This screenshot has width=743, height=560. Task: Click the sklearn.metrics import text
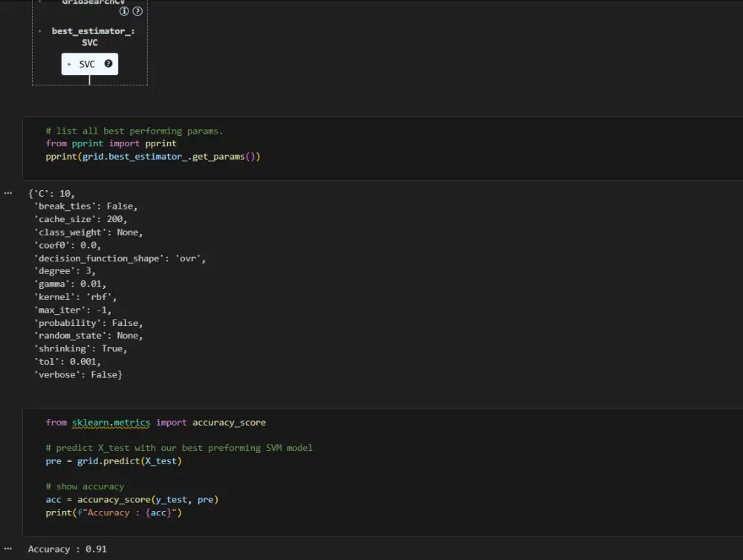[111, 423]
